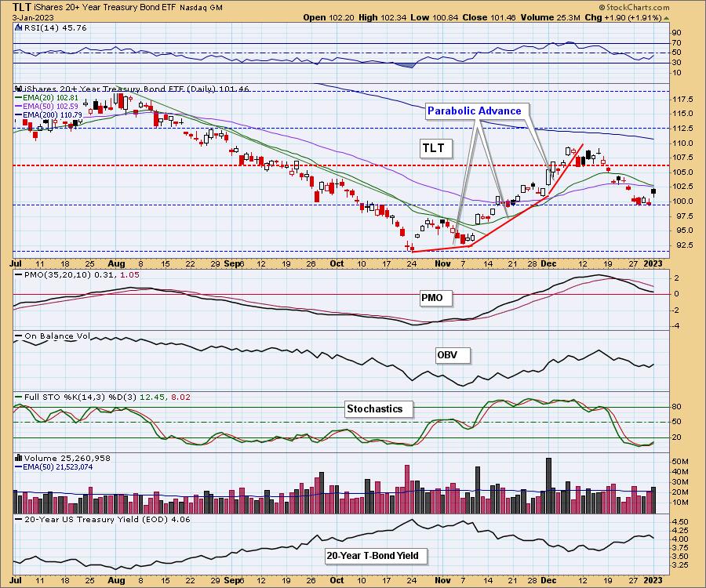This screenshot has width=706, height=588.
Task: Click the Chg +1.90 (+1.91%) value
Action: [x=623, y=17]
